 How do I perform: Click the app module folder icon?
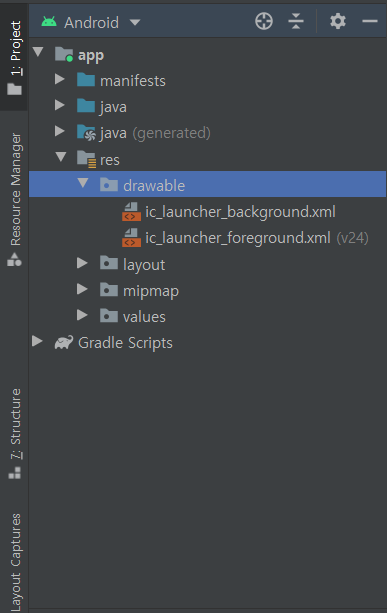point(64,54)
